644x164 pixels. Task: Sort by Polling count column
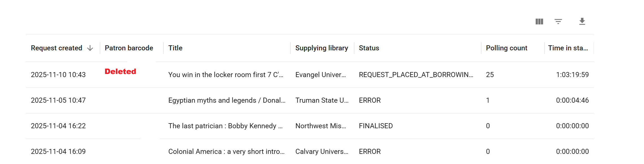tap(506, 48)
